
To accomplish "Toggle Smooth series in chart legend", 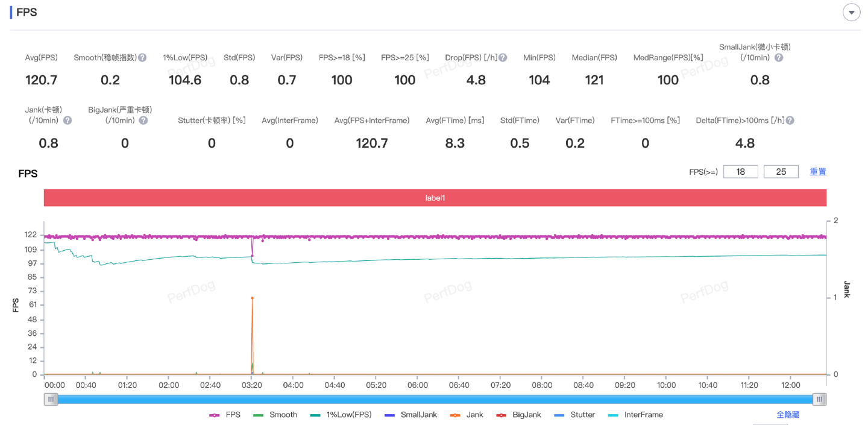I will click(x=275, y=415).
